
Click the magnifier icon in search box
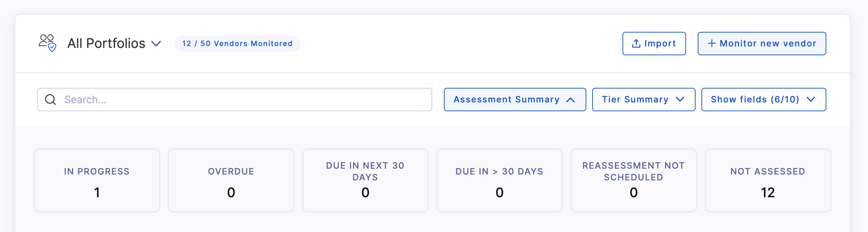tap(50, 100)
